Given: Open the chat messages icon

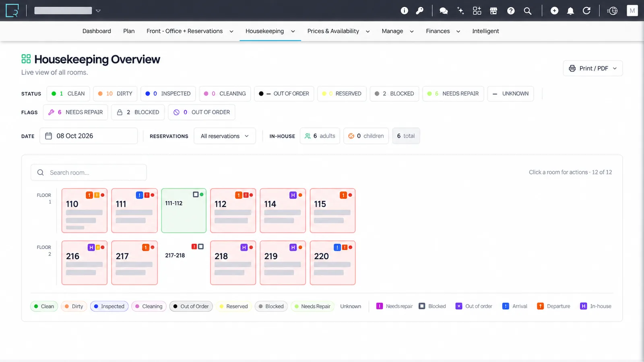Looking at the screenshot, I should (444, 11).
